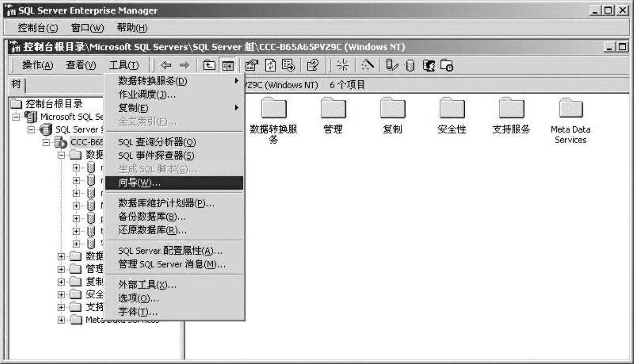The width and height of the screenshot is (634, 364).
Task: Open SQL Server 配置属性(A) menu item
Action: tap(174, 250)
